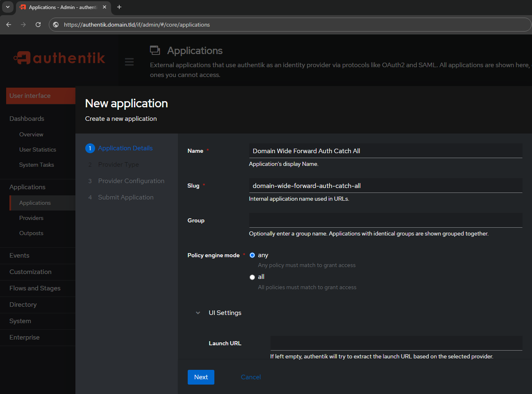The height and width of the screenshot is (394, 532).
Task: Click the 'Policy engine mode' label
Action: (x=214, y=255)
